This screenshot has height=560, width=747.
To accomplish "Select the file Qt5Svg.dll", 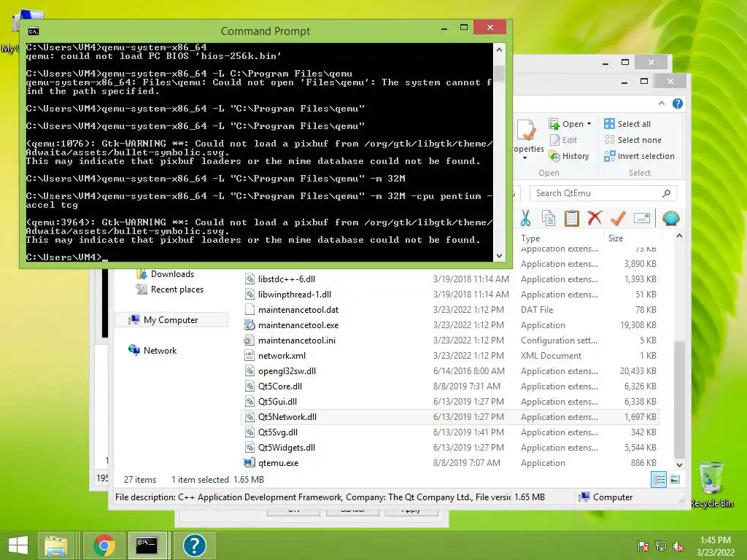I will [x=278, y=432].
